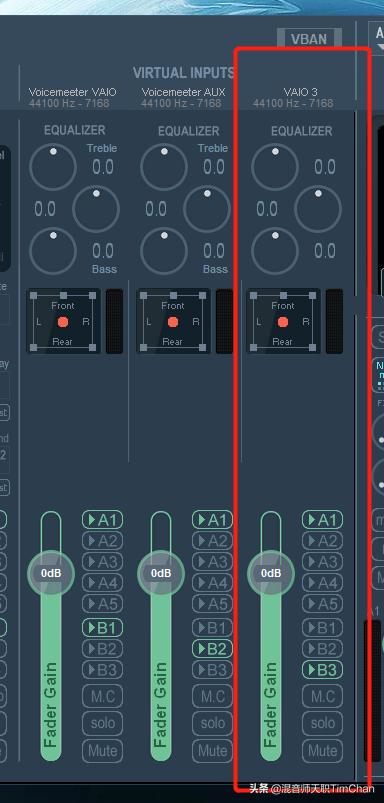This screenshot has height=803, width=384.
Task: Toggle B3 bus on Voicemeeter VAIO strip
Action: tap(102, 670)
